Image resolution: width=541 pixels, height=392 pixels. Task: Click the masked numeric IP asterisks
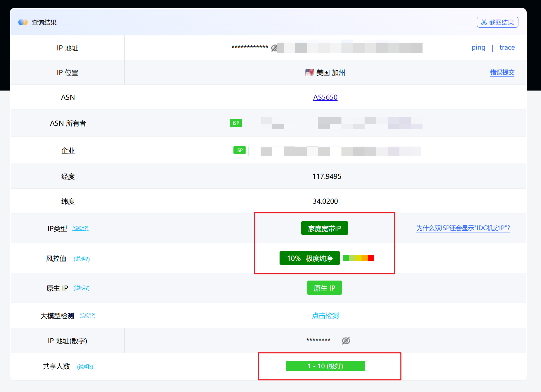pyautogui.click(x=318, y=340)
